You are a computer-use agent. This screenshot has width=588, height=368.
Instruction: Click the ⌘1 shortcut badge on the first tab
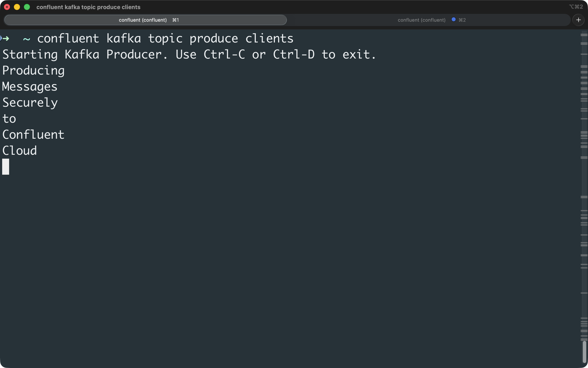[176, 20]
